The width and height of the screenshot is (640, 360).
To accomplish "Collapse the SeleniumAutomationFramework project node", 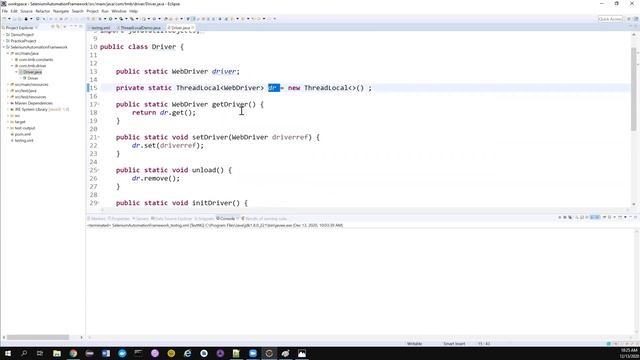I will (x=4, y=47).
